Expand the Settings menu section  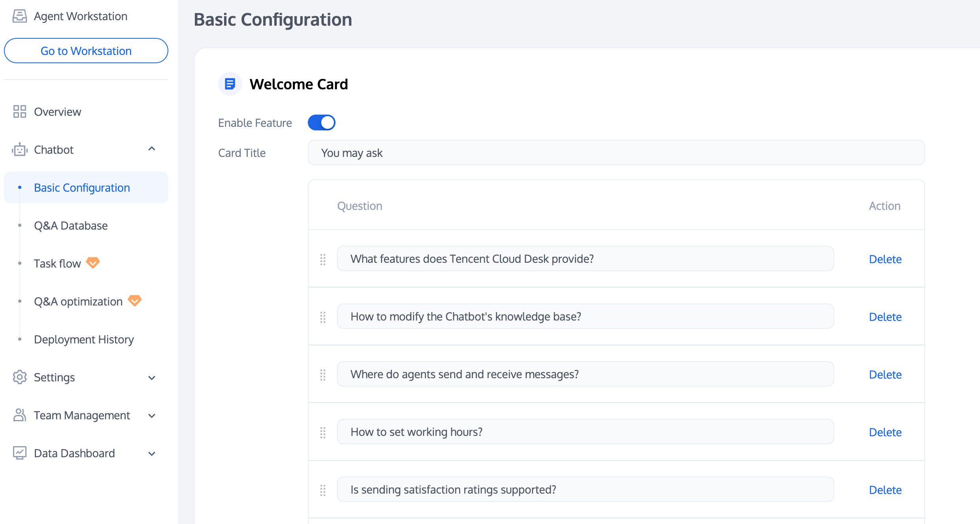tap(152, 378)
